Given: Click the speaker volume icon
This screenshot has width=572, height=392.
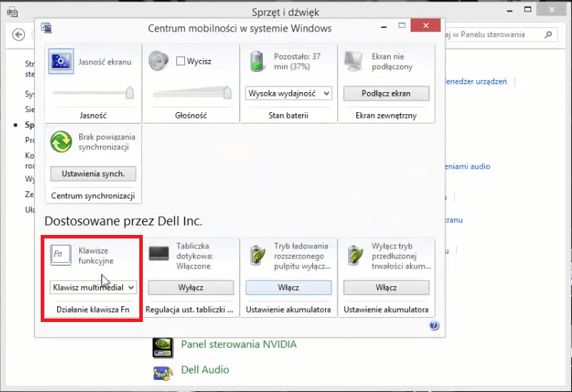Looking at the screenshot, I should pos(158,62).
